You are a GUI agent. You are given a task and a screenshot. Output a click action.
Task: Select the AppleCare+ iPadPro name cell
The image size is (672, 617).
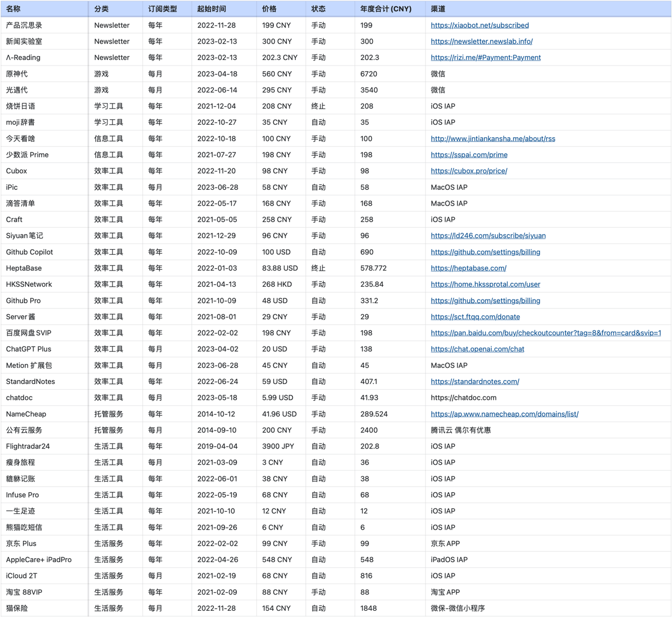44,560
